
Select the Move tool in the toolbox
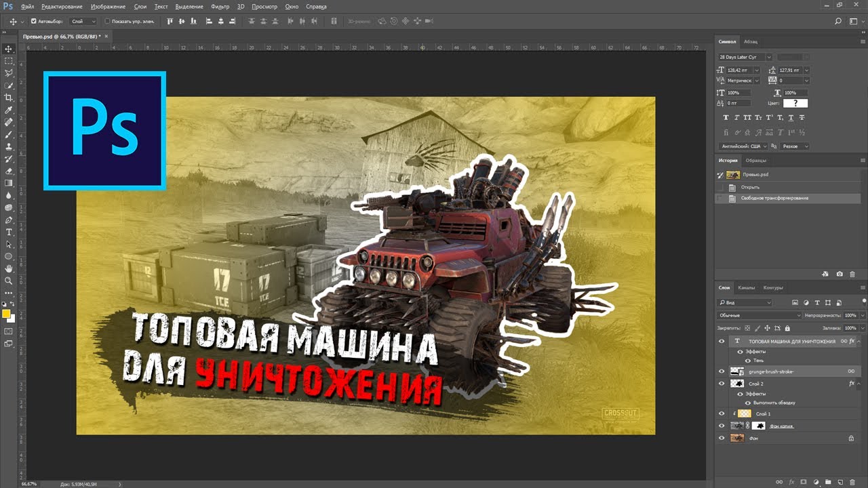9,49
